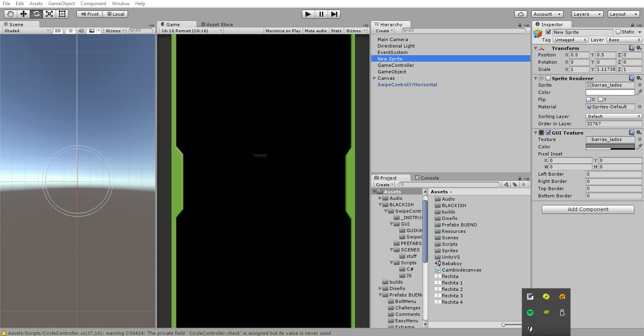
Task: Toggle Maximize on Play
Action: point(283,31)
